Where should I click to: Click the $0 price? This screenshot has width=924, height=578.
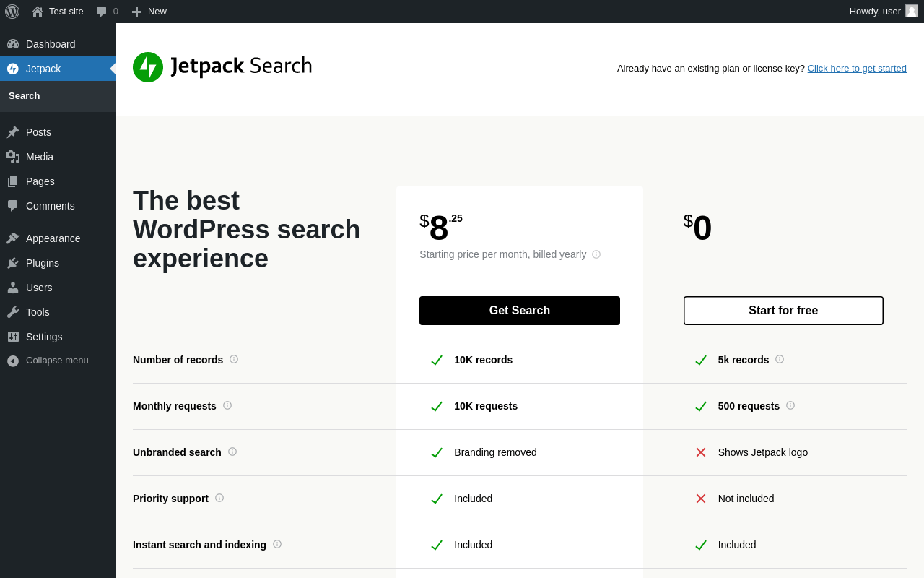click(x=698, y=228)
